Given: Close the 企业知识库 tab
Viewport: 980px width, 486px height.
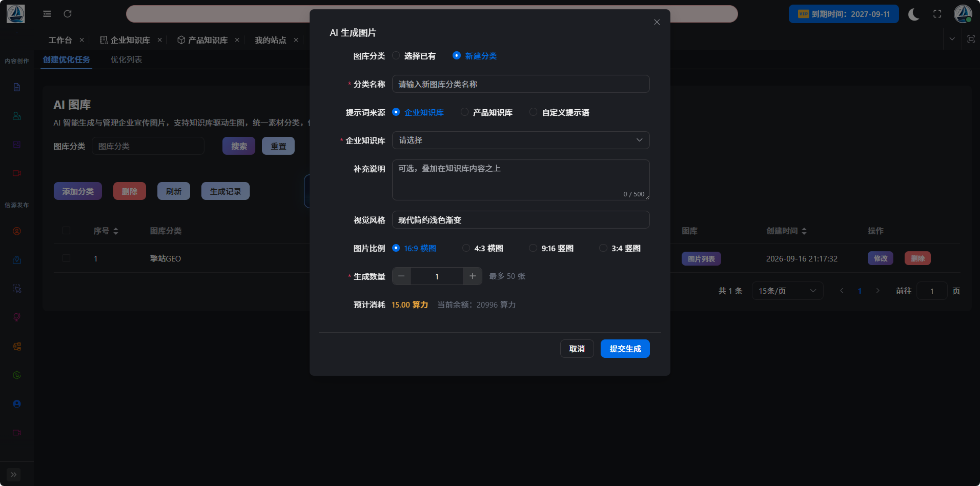Looking at the screenshot, I should coord(160,40).
